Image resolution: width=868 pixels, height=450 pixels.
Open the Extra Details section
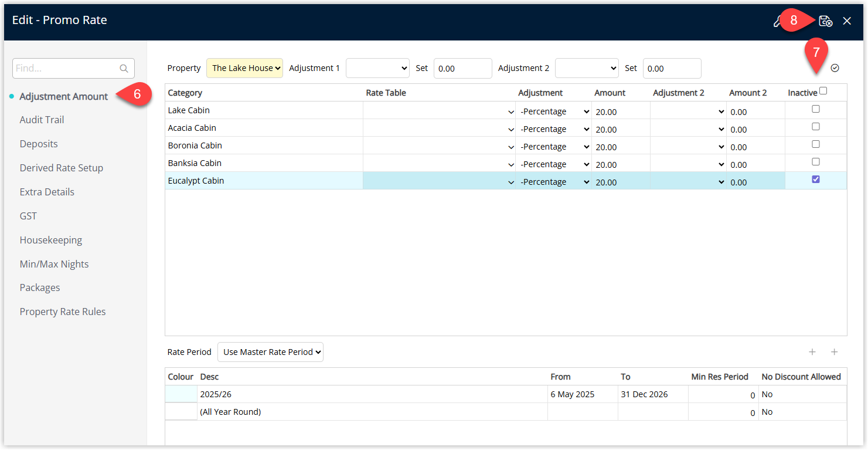click(47, 192)
